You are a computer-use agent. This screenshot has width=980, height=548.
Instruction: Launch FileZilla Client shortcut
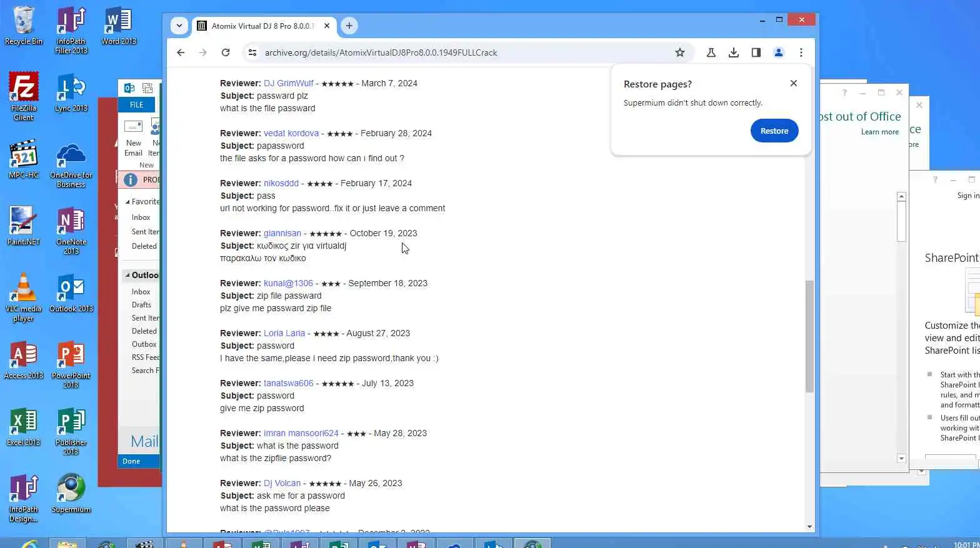24,96
